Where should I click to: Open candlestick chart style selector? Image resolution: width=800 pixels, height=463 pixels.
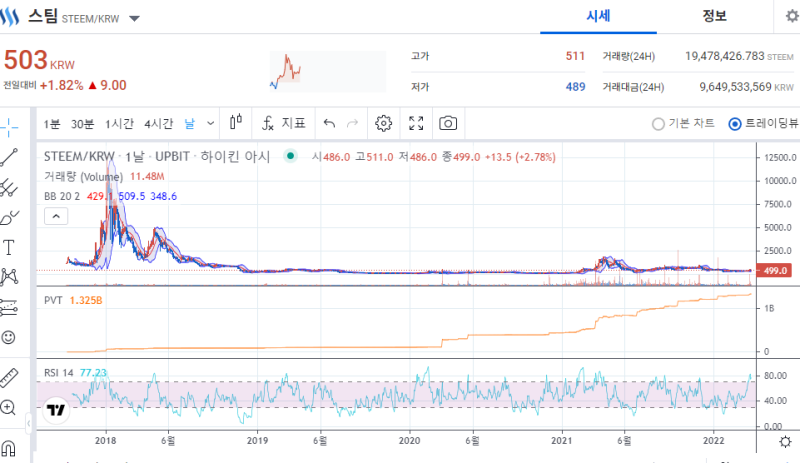236,123
